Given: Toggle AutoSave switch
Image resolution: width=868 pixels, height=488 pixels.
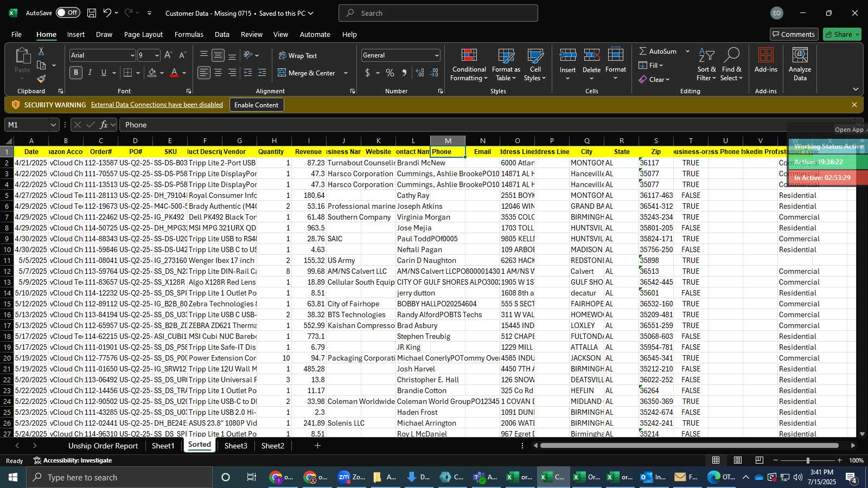Looking at the screenshot, I should pos(68,13).
